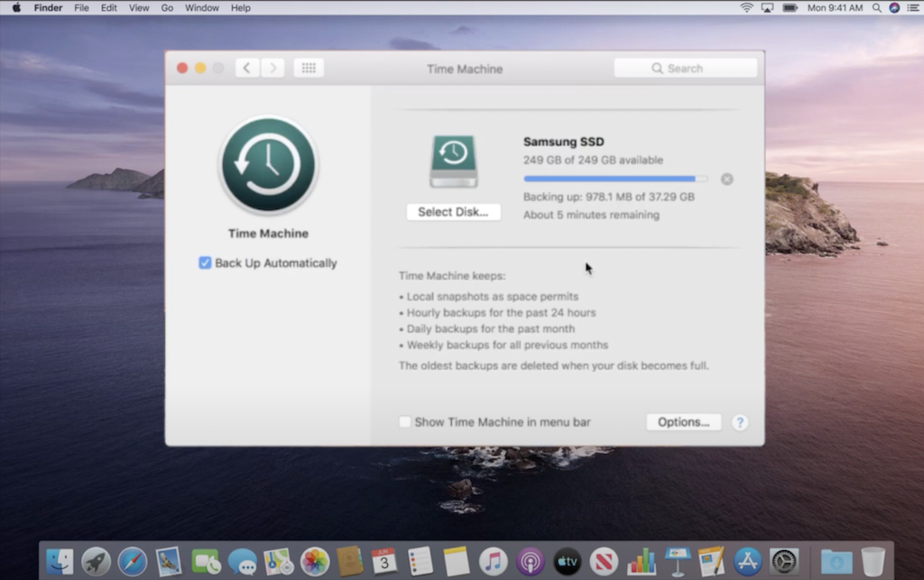Open Pages from the Dock
924x580 pixels.
click(x=711, y=561)
